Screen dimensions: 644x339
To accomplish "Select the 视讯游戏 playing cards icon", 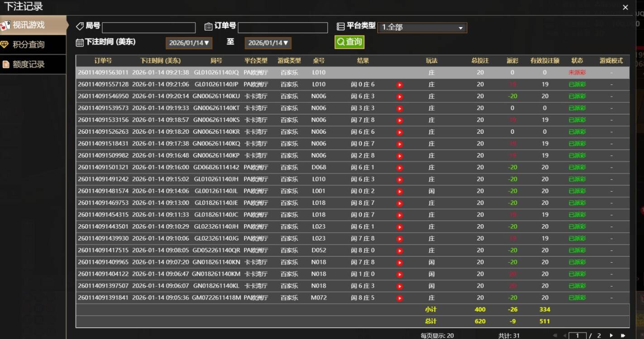I will click(5, 25).
